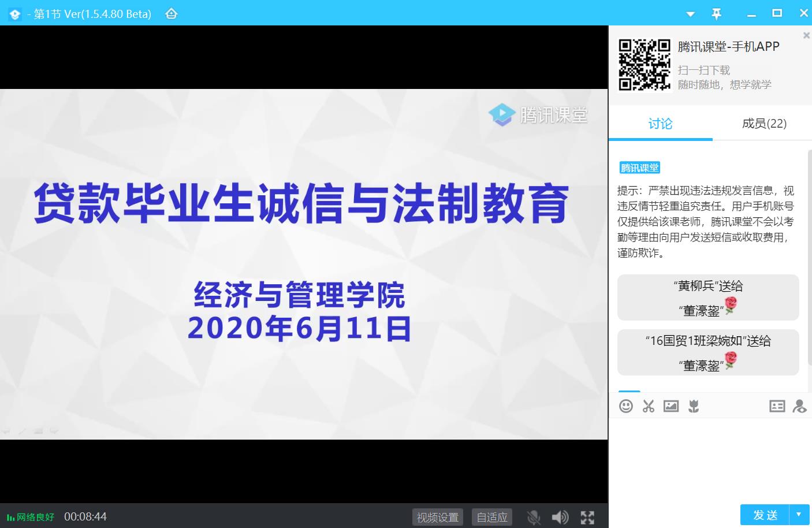Open the emoji picker in chat
The height and width of the screenshot is (528, 812).
tap(626, 406)
